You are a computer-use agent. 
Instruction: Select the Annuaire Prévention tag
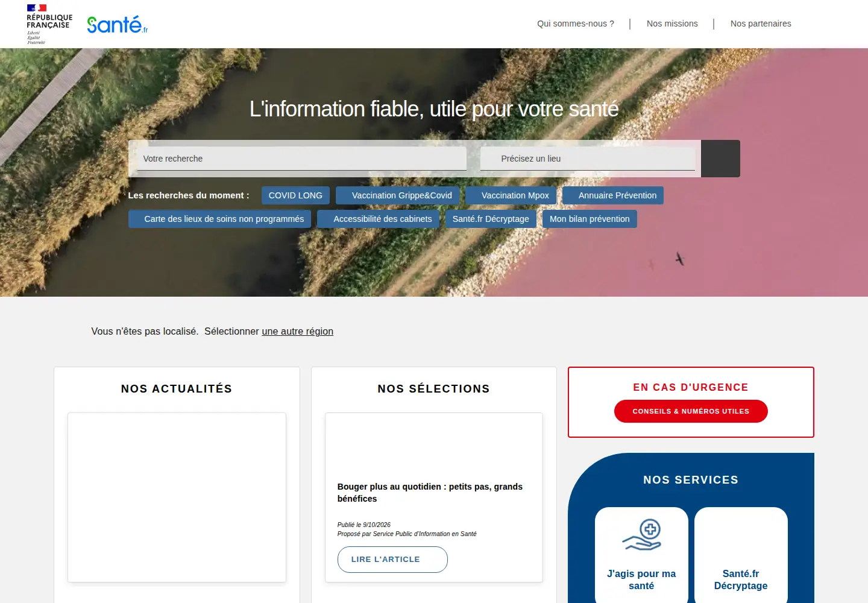[613, 195]
